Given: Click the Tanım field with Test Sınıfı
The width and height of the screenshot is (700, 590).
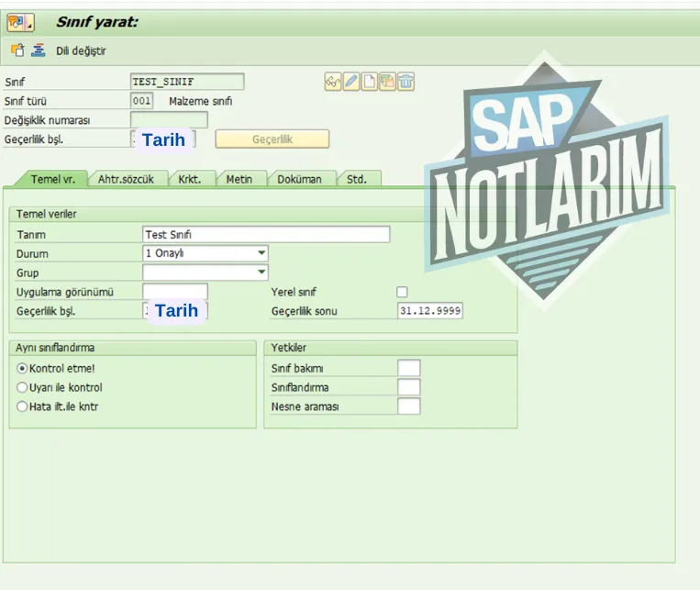Looking at the screenshot, I should 266,235.
